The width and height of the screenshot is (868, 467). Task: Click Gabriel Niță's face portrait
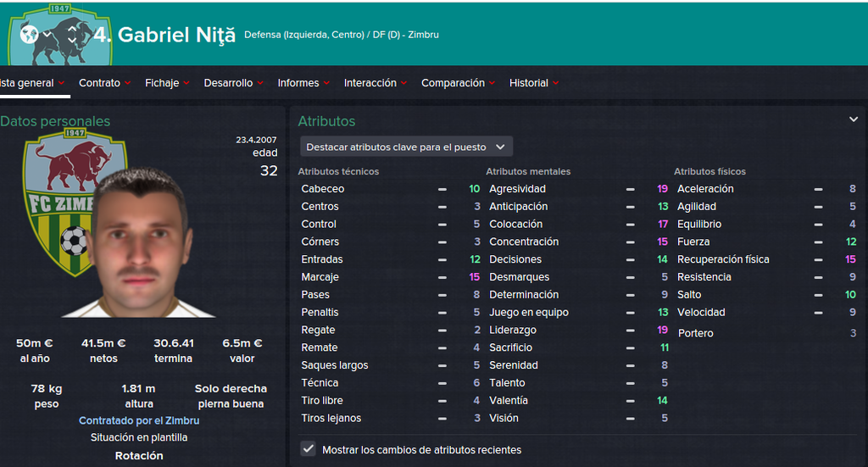pos(140,243)
